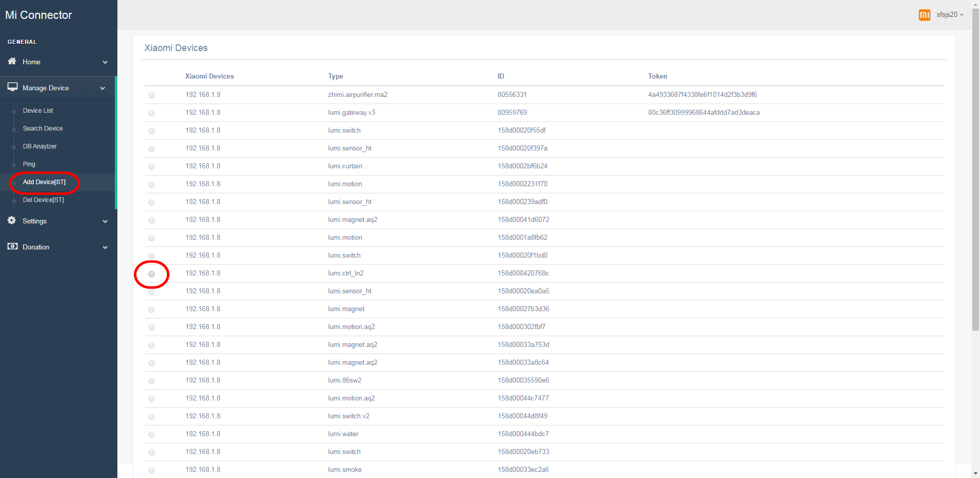Screen dimensions: 980x478
Task: Select radio for lumi.magnet row 158d00027b3d36
Action: pos(152,310)
